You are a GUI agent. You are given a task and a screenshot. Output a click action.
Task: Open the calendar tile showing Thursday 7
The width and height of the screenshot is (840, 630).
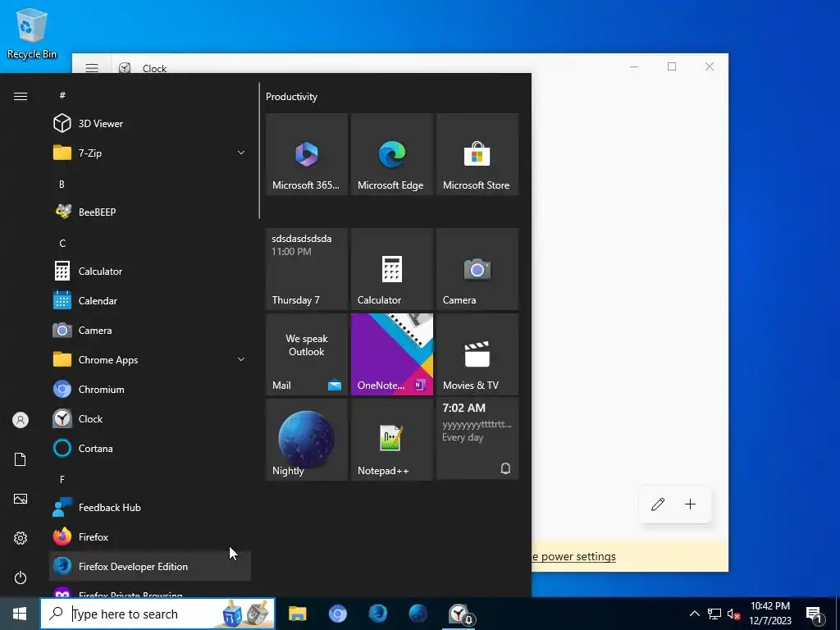(x=307, y=269)
